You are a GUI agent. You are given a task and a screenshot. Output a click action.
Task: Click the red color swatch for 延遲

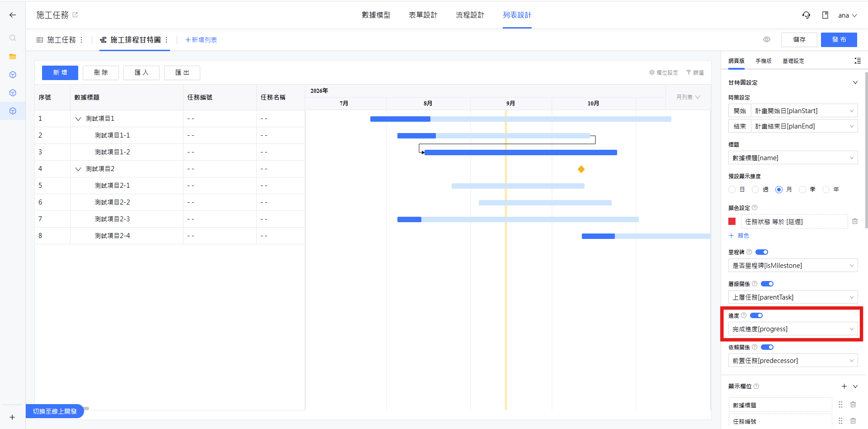click(732, 221)
